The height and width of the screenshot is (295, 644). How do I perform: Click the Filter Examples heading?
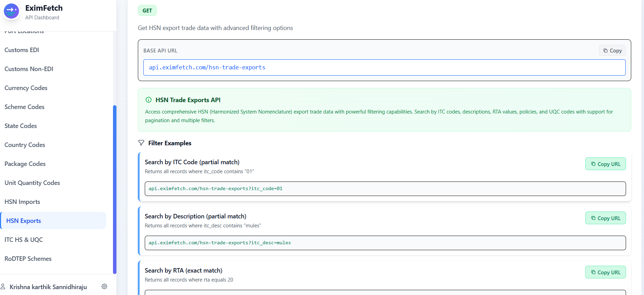(170, 143)
